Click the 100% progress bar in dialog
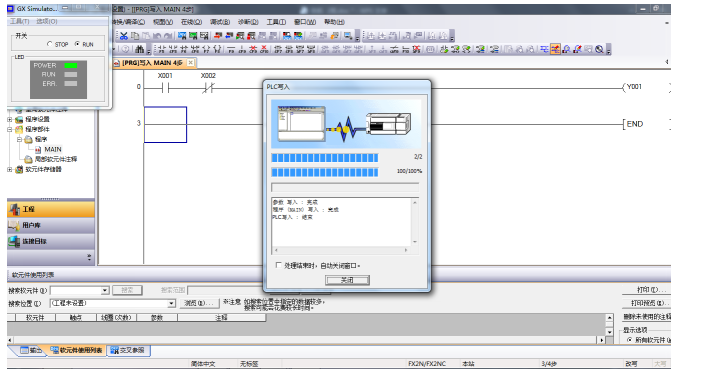Image resolution: width=701 pixels, height=374 pixels. click(325, 172)
